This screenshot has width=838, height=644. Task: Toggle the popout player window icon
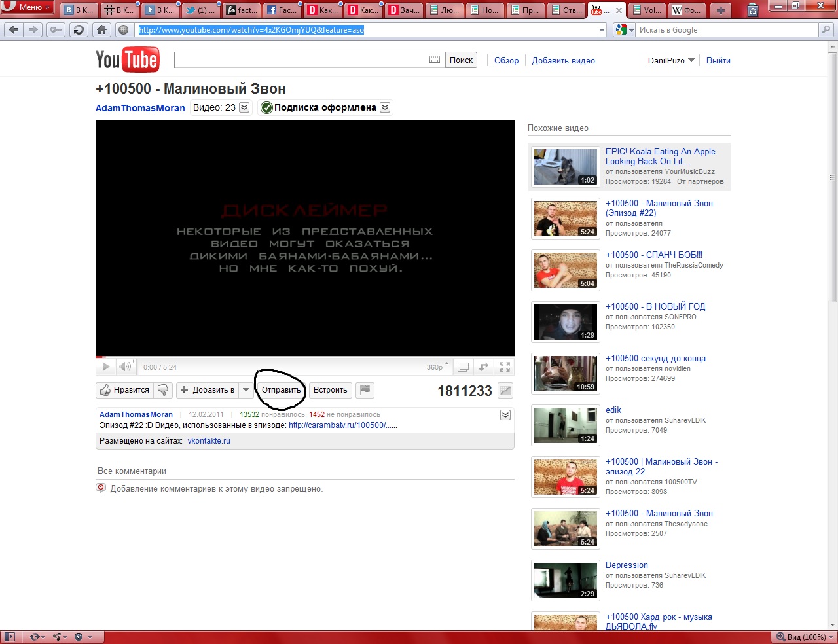click(x=484, y=367)
